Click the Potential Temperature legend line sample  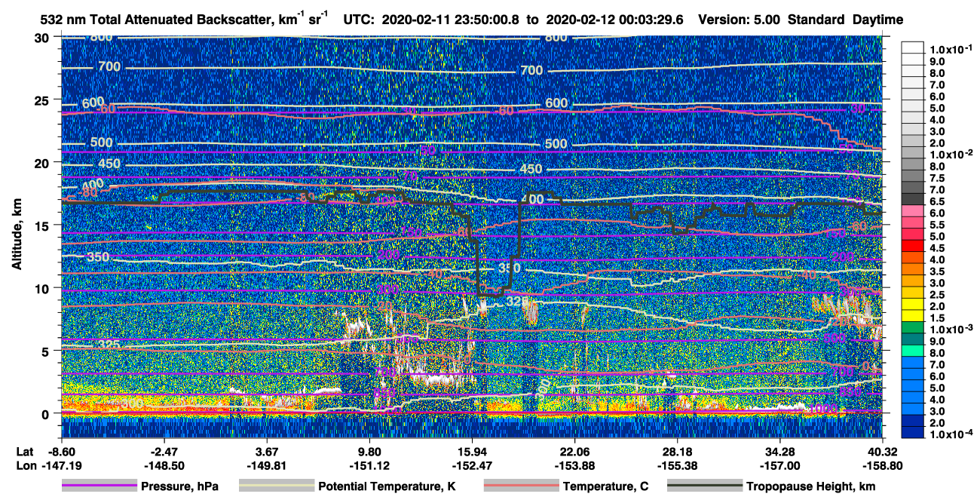pyautogui.click(x=276, y=486)
